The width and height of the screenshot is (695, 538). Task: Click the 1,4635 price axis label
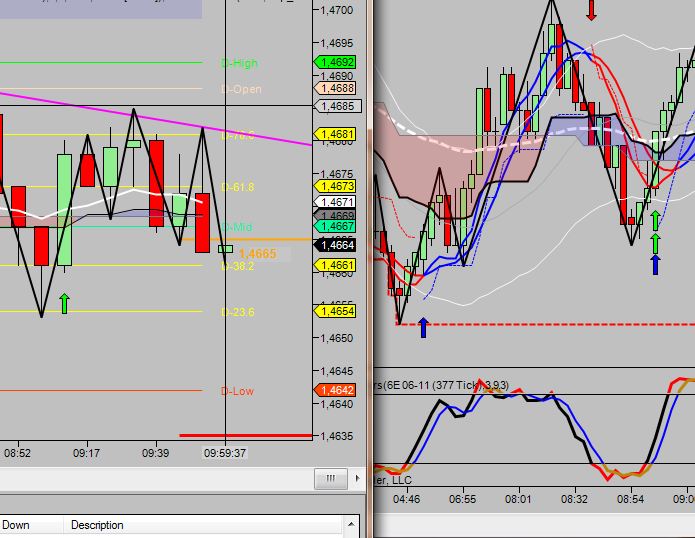point(336,437)
